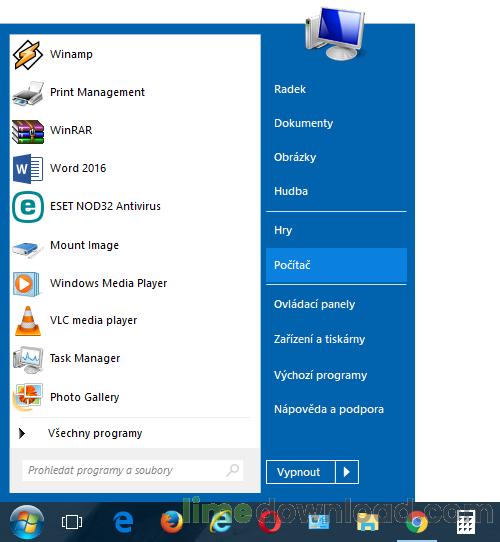
Task: Launch Internet Explorer from the taskbar
Action: (221, 522)
